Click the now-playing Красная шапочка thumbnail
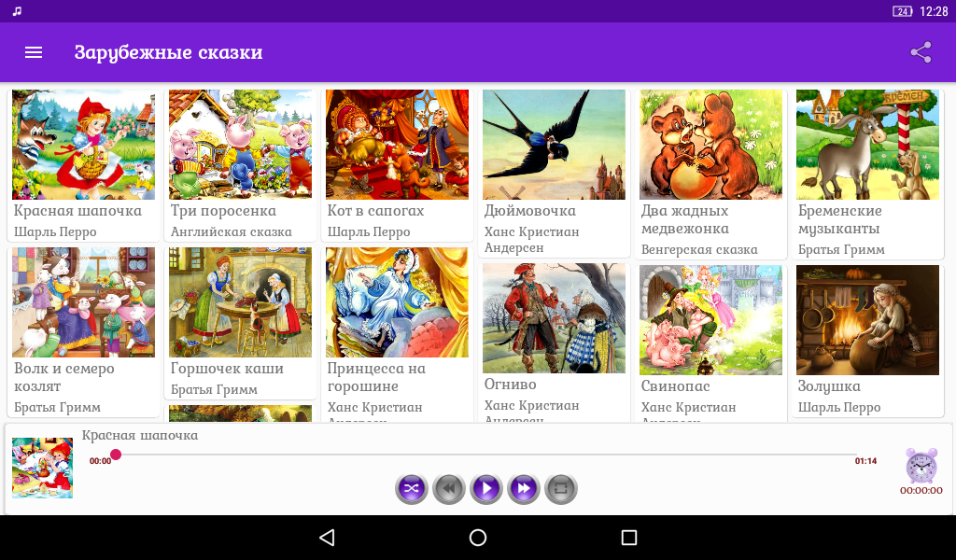The height and width of the screenshot is (560, 956). (42, 468)
